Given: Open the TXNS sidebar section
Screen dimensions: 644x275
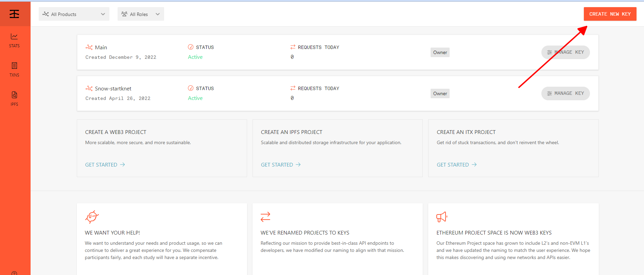Looking at the screenshot, I should click(14, 70).
